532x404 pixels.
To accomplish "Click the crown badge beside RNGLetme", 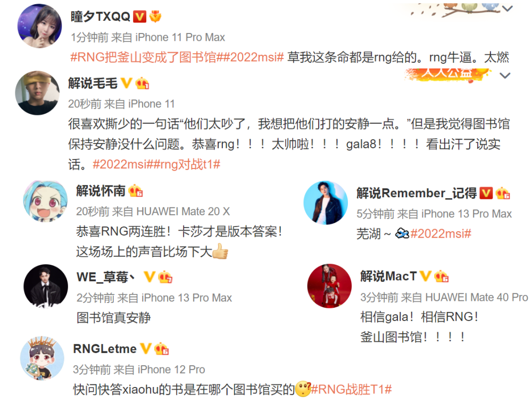I will pos(162,348).
